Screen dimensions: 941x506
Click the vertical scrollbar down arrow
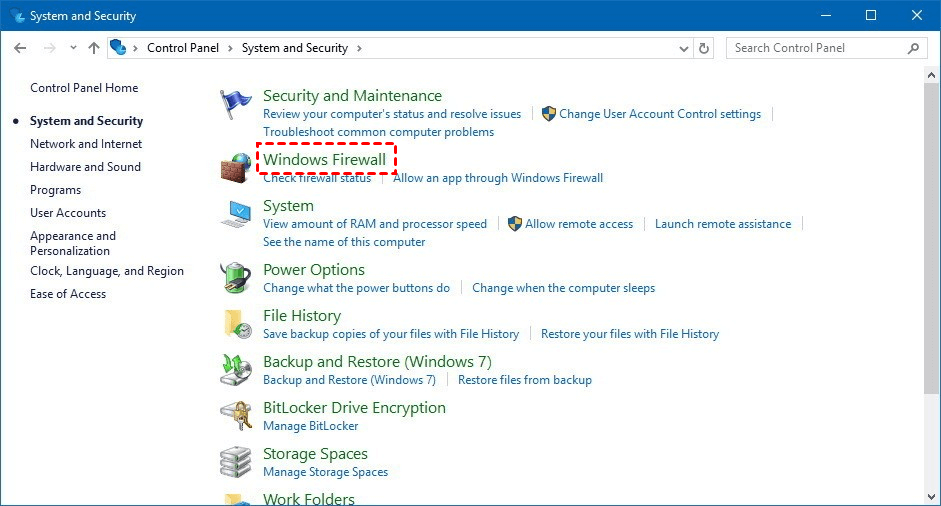(932, 497)
